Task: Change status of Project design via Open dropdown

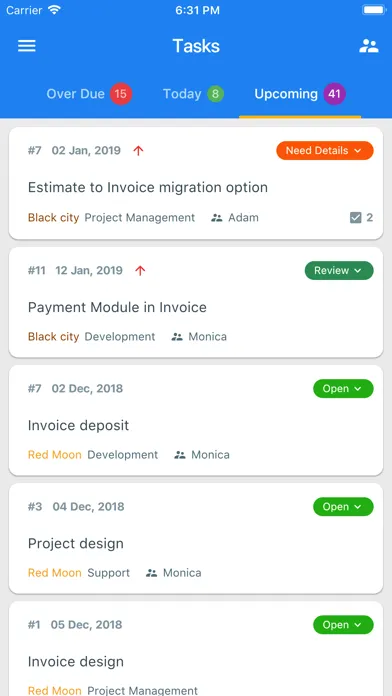Action: 343,506
